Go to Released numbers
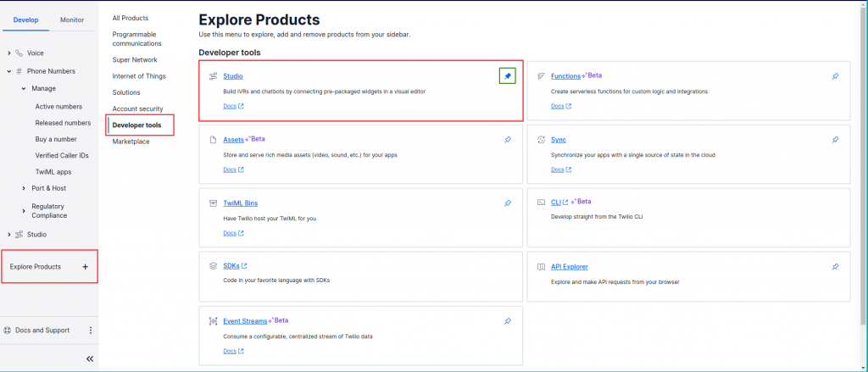 [x=63, y=123]
